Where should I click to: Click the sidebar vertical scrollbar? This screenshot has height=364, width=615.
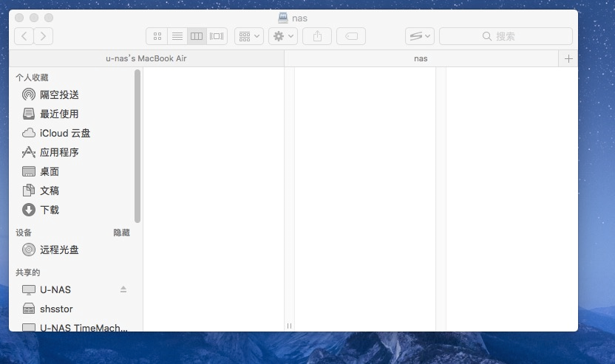click(x=137, y=146)
